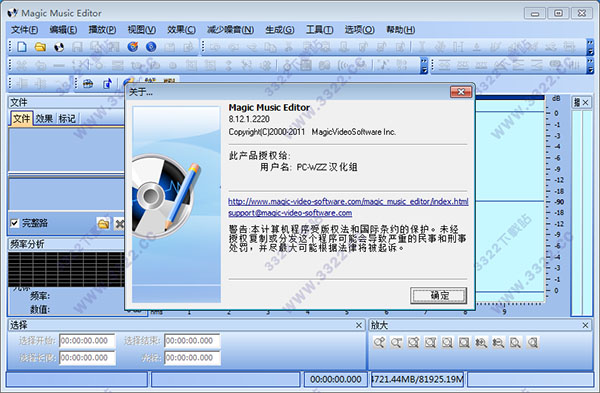The height and width of the screenshot is (393, 600).
Task: Expand overflow chevron of second-row middle toolbar
Action: pyautogui.click(x=424, y=65)
